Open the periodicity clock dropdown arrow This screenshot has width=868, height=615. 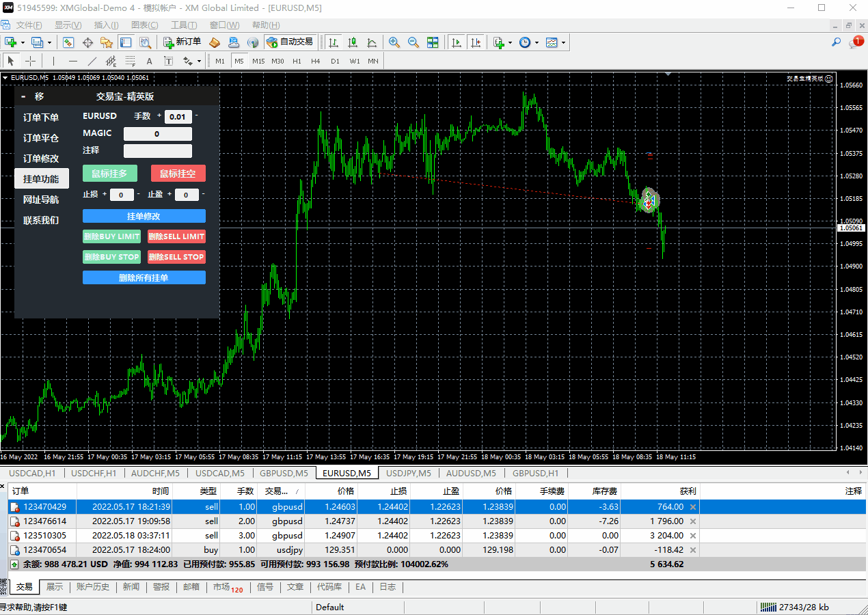click(537, 42)
